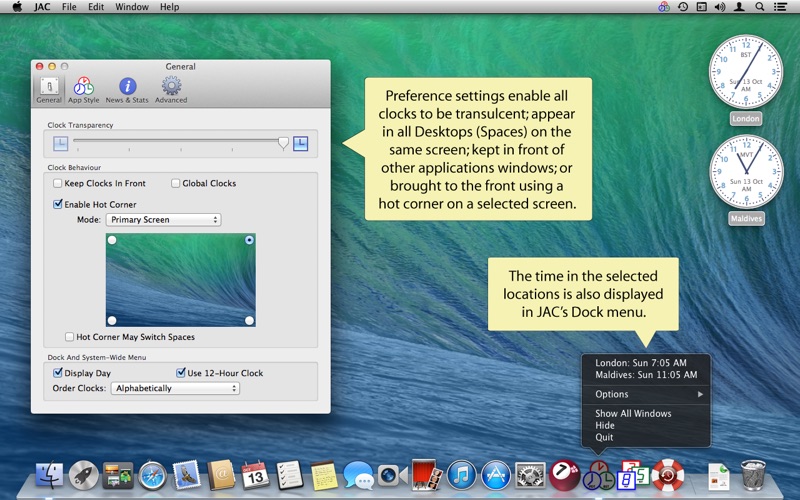The height and width of the screenshot is (500, 800).
Task: Open Messages speech bubbles in Dock
Action: tap(358, 476)
